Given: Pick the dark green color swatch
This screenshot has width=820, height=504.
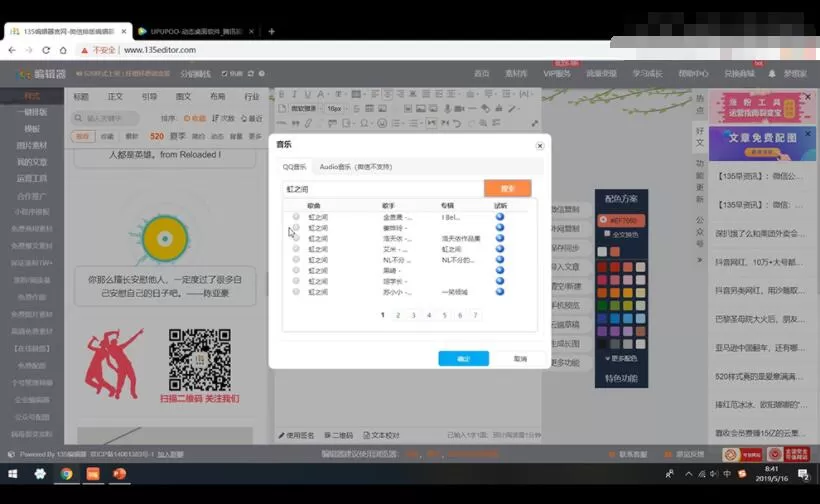Looking at the screenshot, I should 602,306.
